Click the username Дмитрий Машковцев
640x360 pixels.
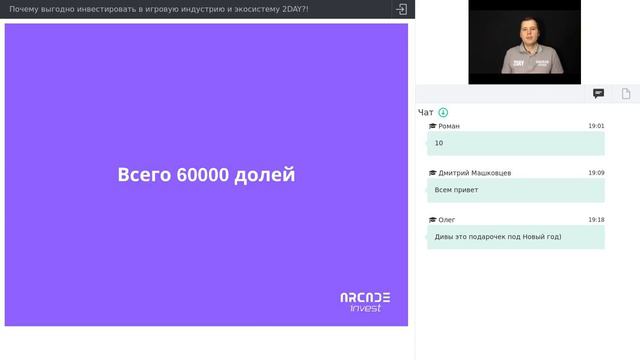(x=475, y=173)
